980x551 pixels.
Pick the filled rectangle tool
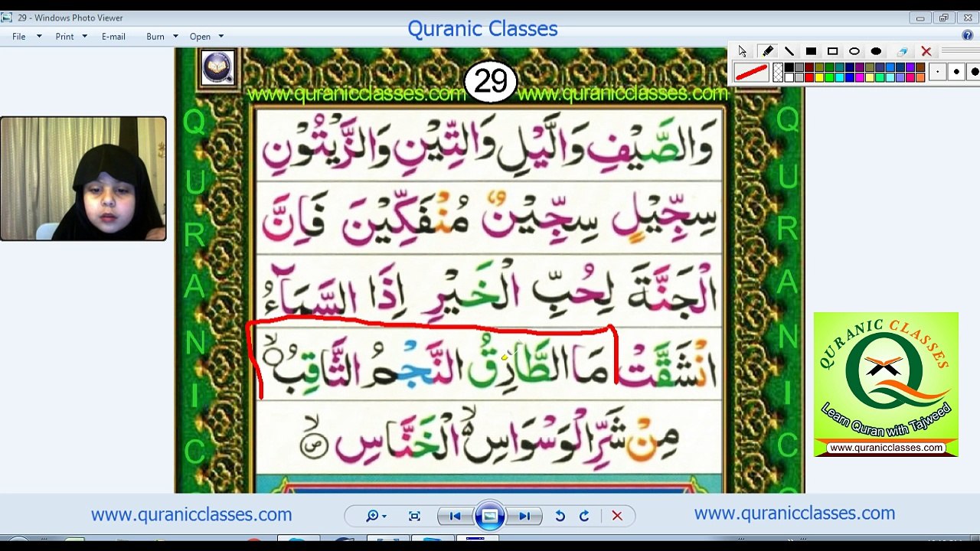click(811, 51)
